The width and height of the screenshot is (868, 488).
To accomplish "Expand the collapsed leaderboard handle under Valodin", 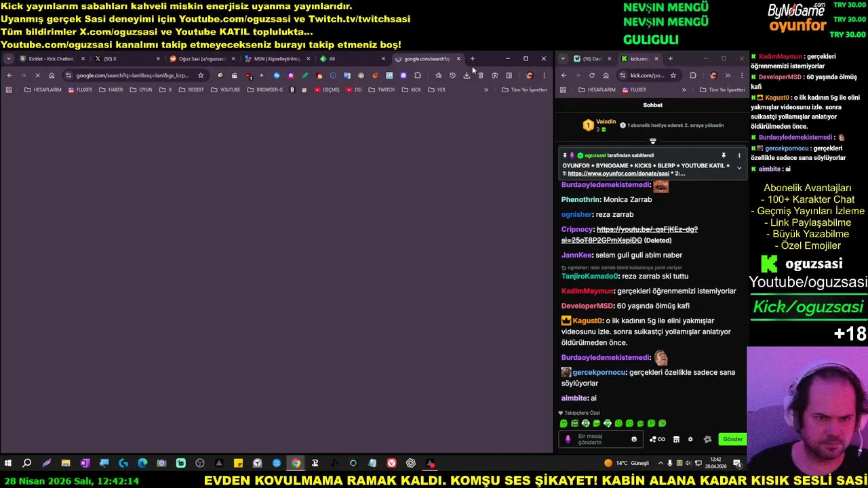I will pos(652,141).
